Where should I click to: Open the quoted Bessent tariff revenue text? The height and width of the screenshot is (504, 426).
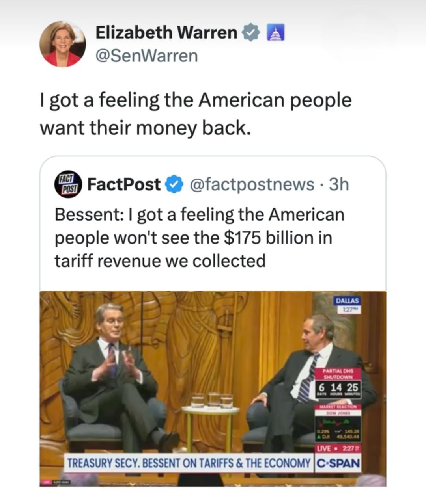coord(199,238)
